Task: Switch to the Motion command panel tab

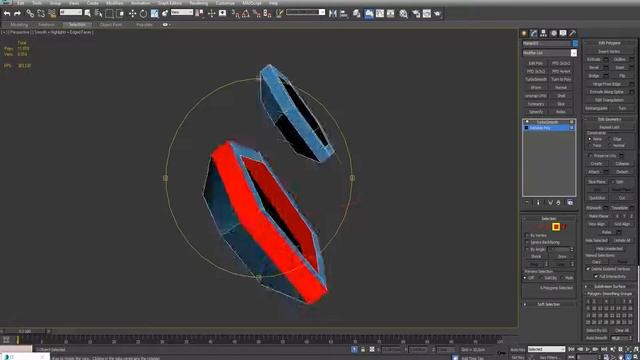Action: (553, 33)
